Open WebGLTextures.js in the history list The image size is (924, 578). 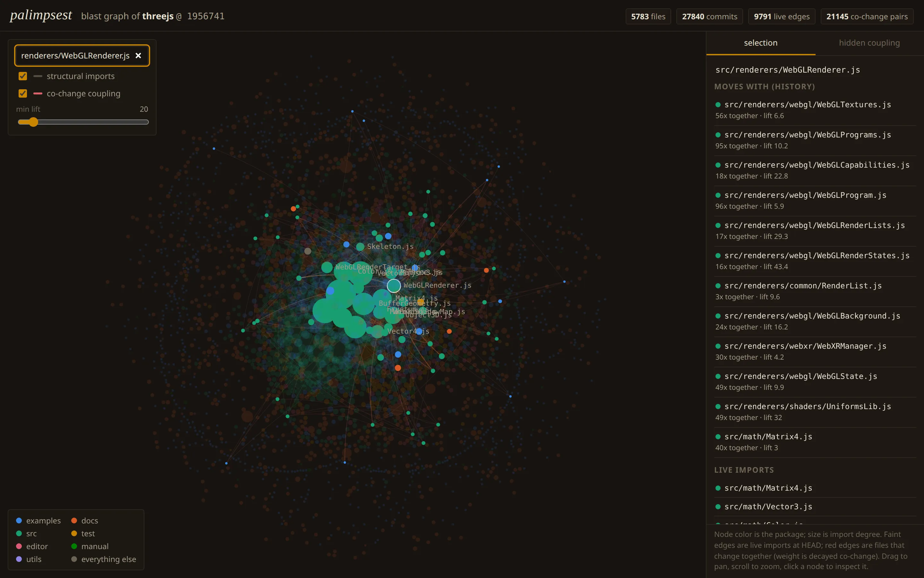pos(815,110)
